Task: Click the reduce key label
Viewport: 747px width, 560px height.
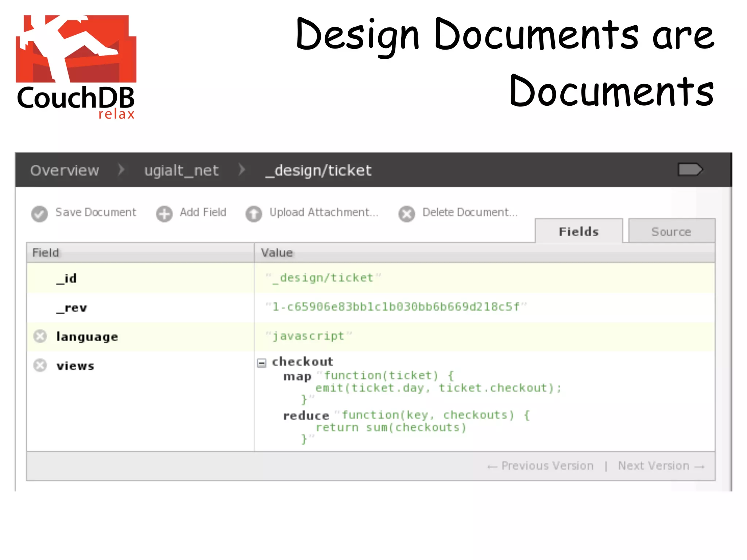Action: pyautogui.click(x=306, y=416)
